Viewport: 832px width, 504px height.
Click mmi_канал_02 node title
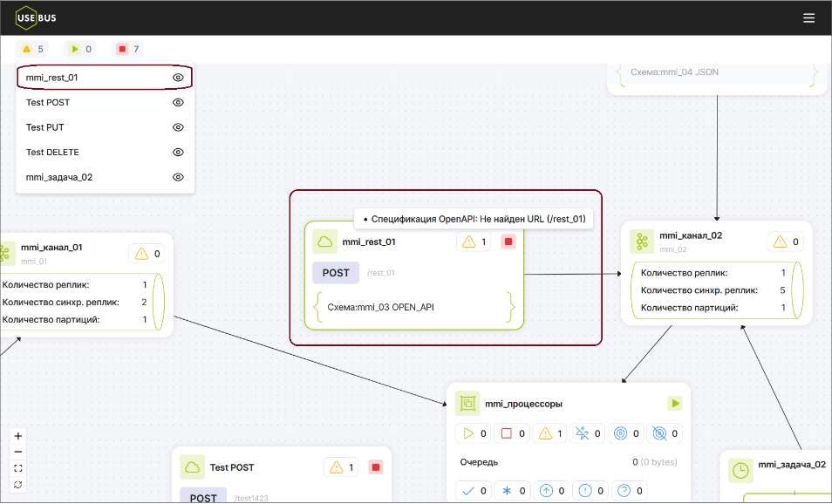[x=691, y=235]
